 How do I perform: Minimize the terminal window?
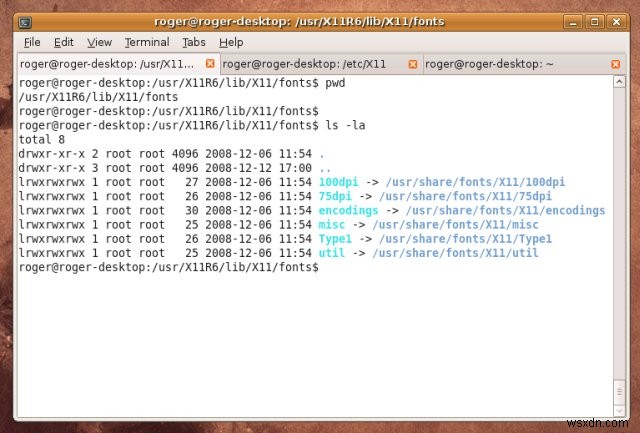(573, 22)
